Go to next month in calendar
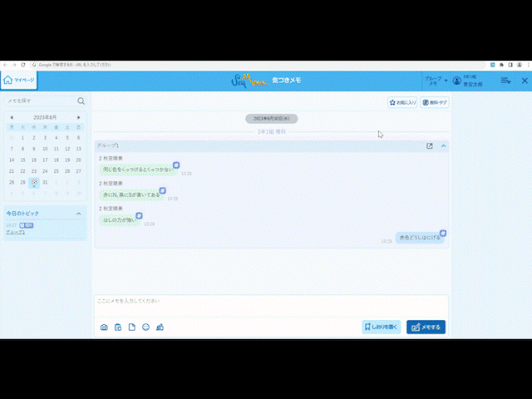 coord(79,118)
